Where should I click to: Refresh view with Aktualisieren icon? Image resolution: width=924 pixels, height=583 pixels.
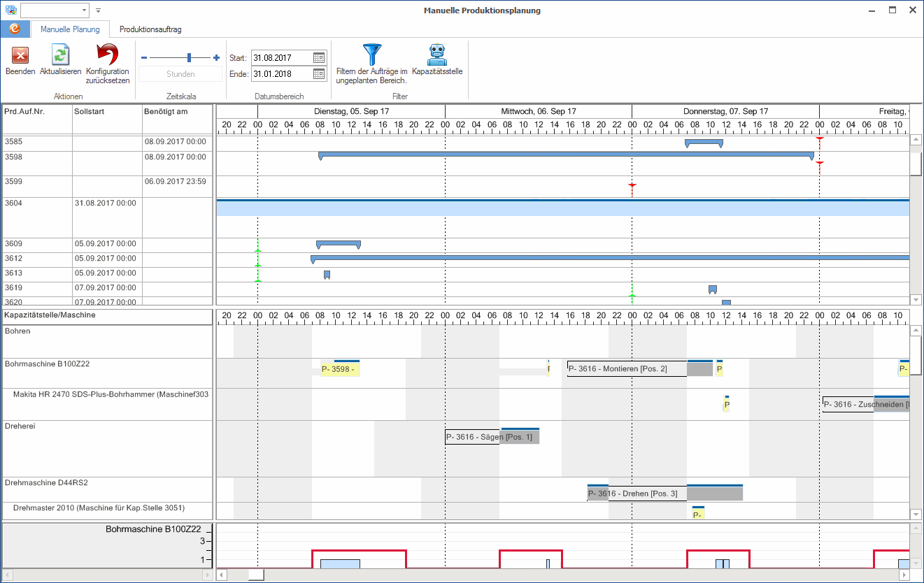click(x=61, y=55)
